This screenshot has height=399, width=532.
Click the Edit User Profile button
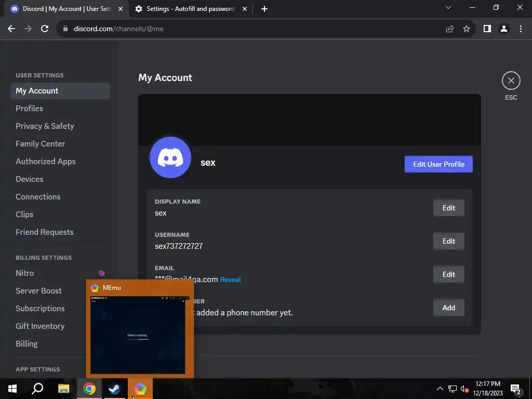click(x=438, y=164)
